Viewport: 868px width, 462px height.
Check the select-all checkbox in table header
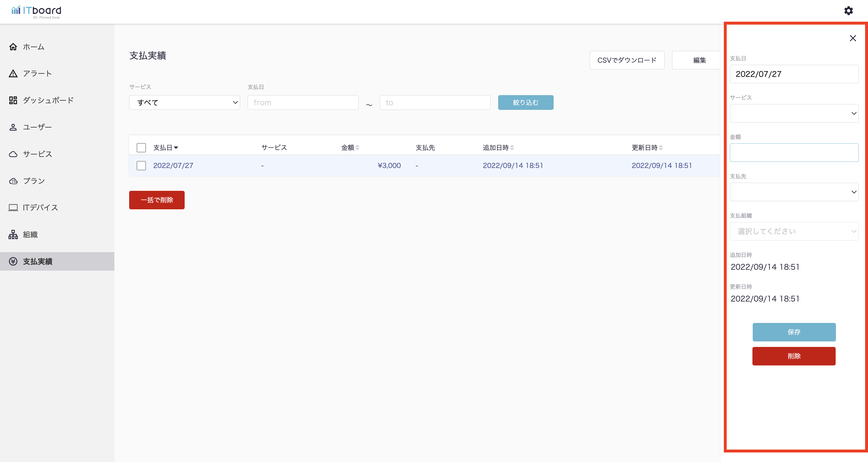(141, 147)
